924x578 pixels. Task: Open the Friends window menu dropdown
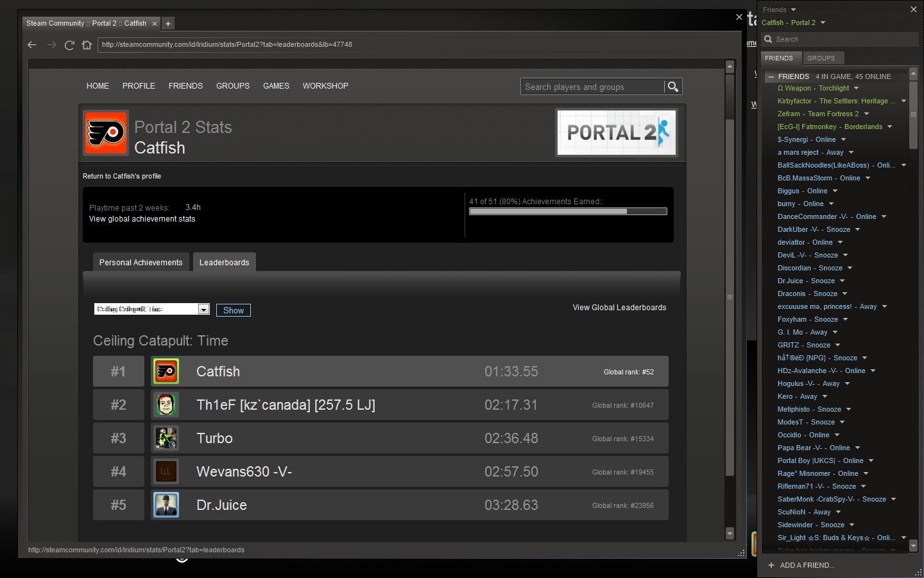793,10
